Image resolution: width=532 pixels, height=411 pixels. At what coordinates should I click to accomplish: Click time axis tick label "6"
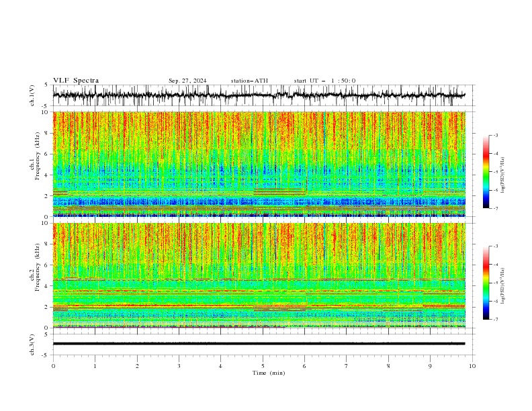[x=304, y=366]
